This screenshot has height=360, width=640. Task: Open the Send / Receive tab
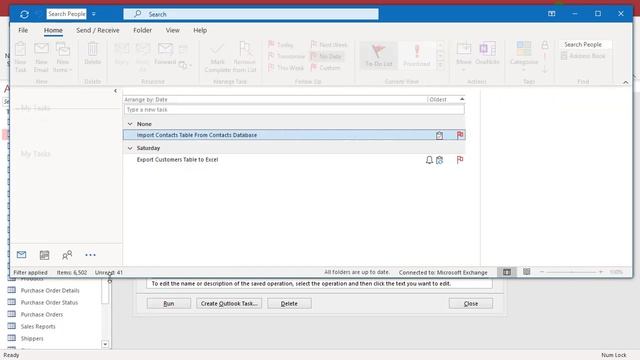pos(98,30)
